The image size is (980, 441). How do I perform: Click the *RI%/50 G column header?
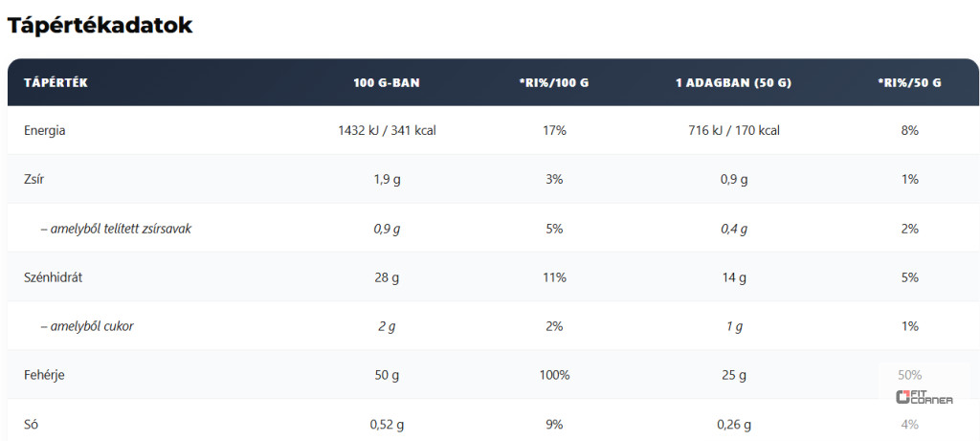909,83
